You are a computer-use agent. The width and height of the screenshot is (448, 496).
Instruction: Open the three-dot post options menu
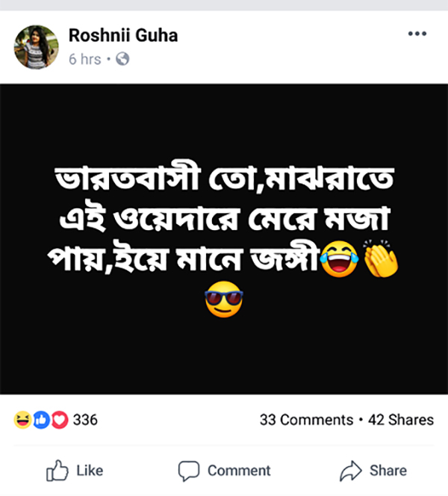click(x=417, y=35)
